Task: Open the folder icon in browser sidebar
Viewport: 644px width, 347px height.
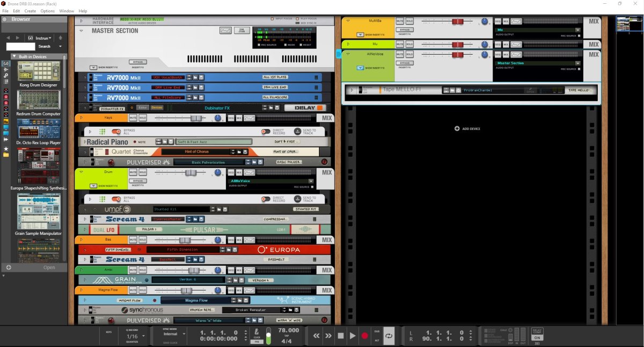Action: [x=6, y=155]
